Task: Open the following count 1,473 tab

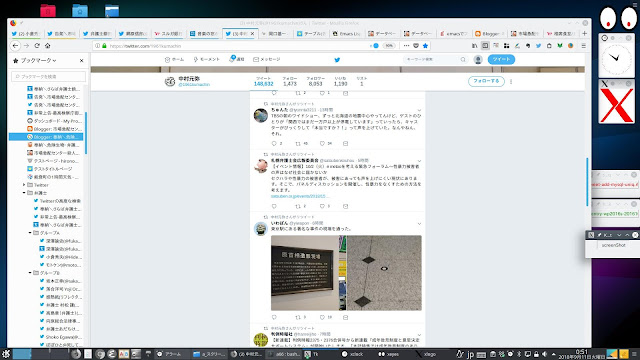Action: [x=290, y=81]
